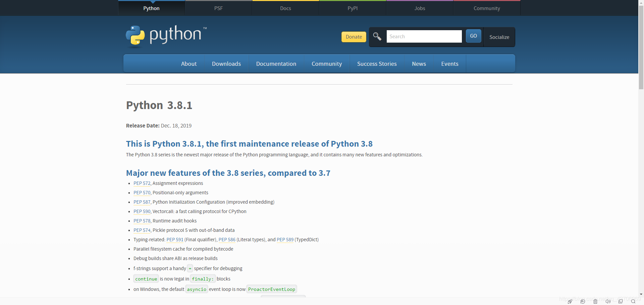
Task: Click the 'Release Date:' label
Action: 143,125
